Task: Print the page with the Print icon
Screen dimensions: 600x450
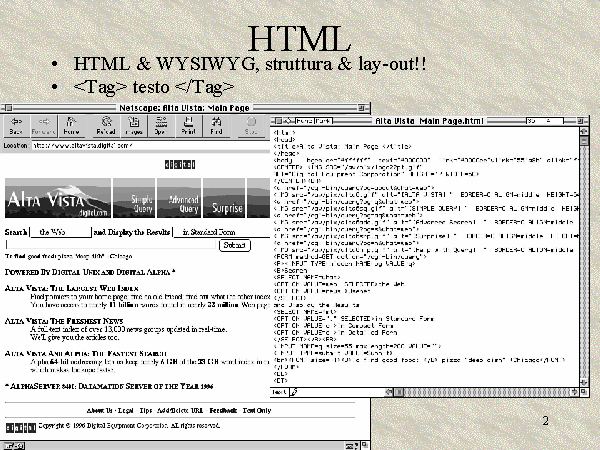Action: coord(188,126)
